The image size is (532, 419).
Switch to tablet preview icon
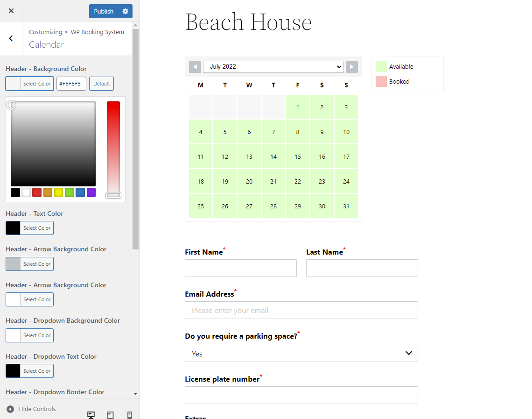(x=110, y=415)
